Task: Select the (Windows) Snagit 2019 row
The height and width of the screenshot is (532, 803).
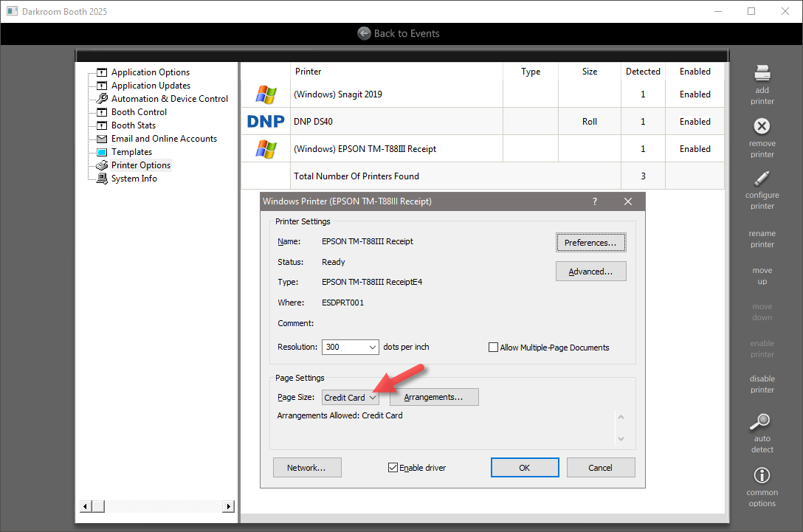Action: (x=483, y=94)
